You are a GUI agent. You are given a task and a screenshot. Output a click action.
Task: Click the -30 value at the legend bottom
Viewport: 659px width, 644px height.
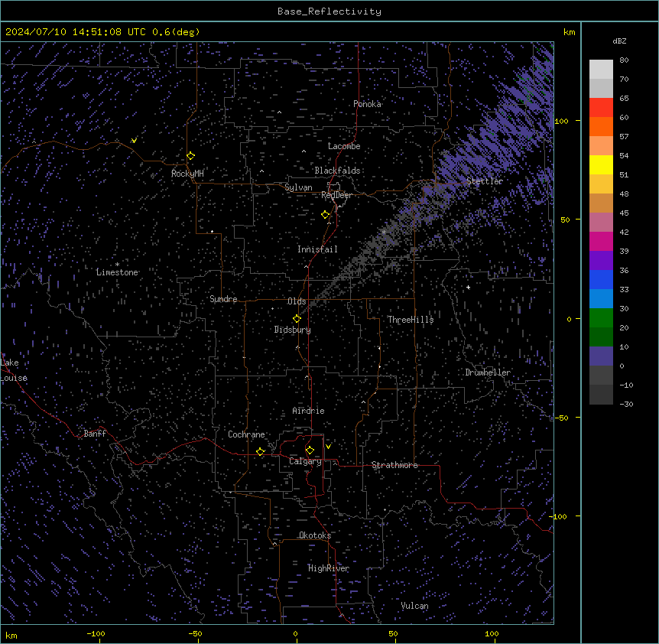[x=626, y=404]
